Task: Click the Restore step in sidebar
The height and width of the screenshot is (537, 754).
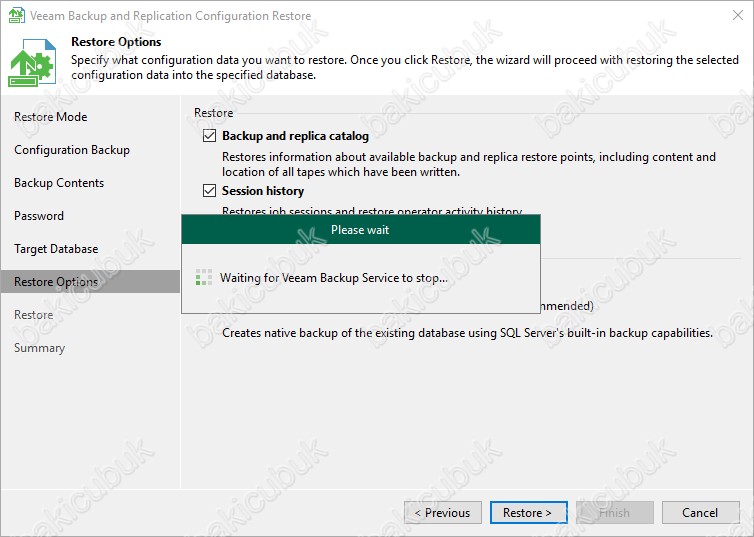Action: [33, 315]
